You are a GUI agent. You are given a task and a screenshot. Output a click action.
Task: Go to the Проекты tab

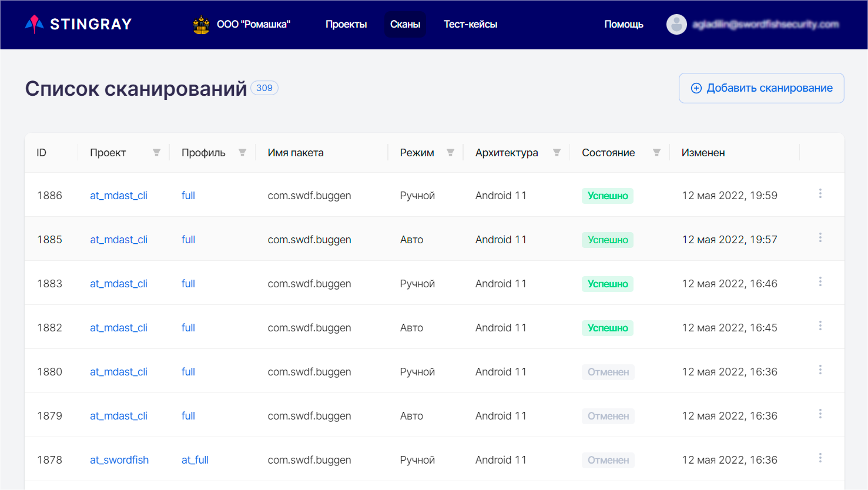tap(346, 24)
